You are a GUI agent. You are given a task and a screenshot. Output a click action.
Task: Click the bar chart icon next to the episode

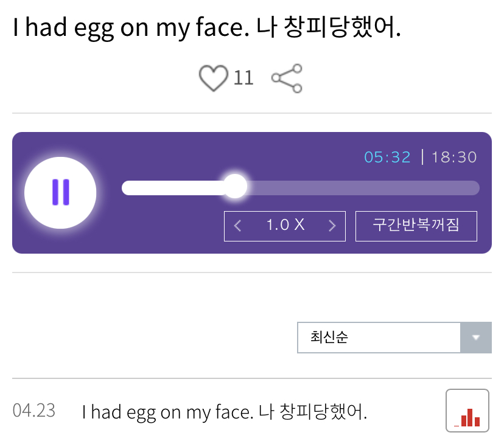[x=467, y=410]
